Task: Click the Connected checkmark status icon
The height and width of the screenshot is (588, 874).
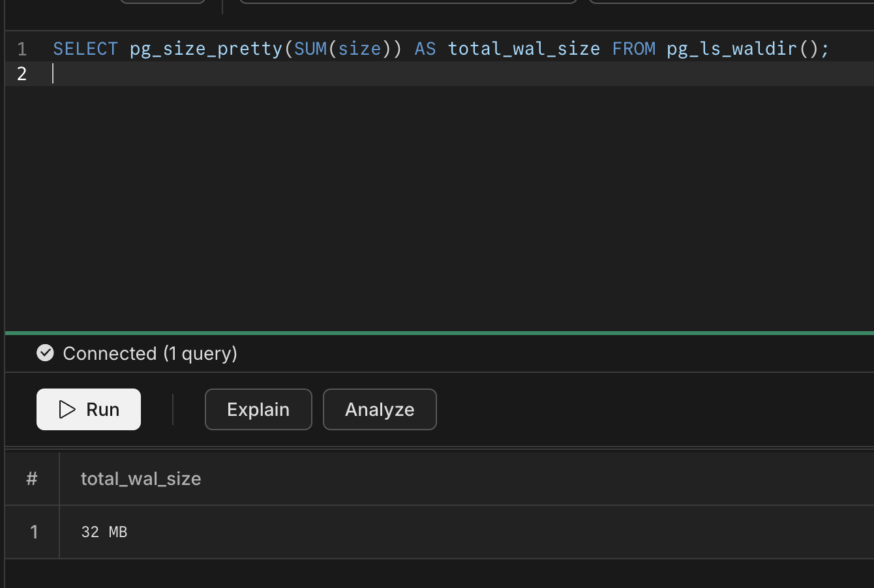Action: (x=45, y=353)
